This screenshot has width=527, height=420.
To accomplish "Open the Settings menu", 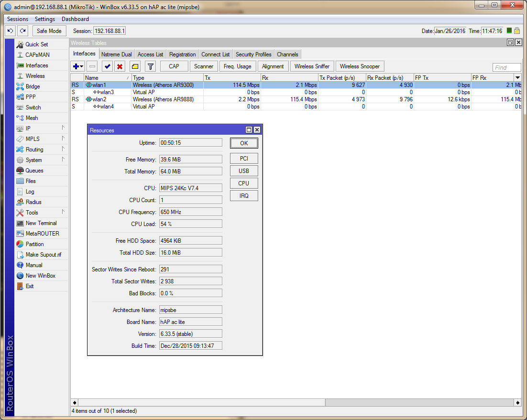I will [x=45, y=19].
